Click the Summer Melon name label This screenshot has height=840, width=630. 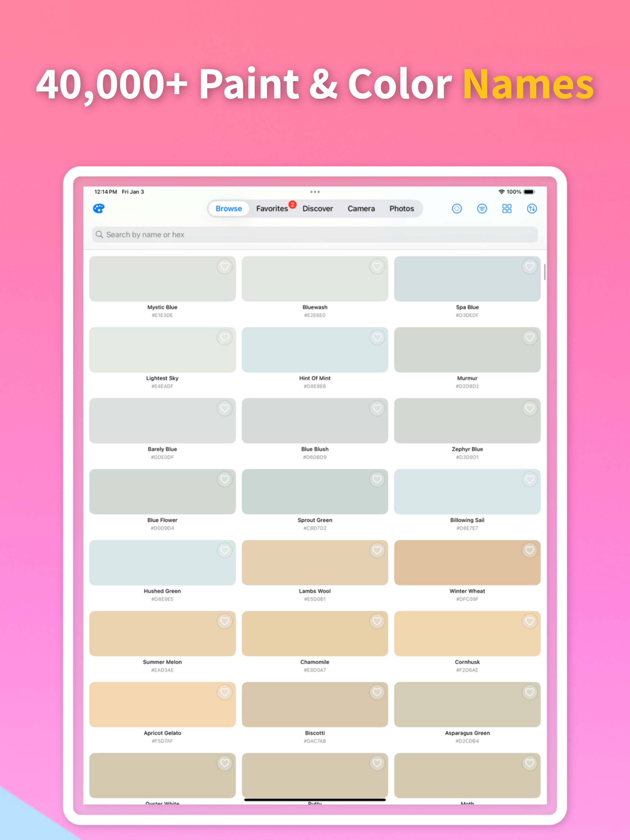(x=162, y=662)
